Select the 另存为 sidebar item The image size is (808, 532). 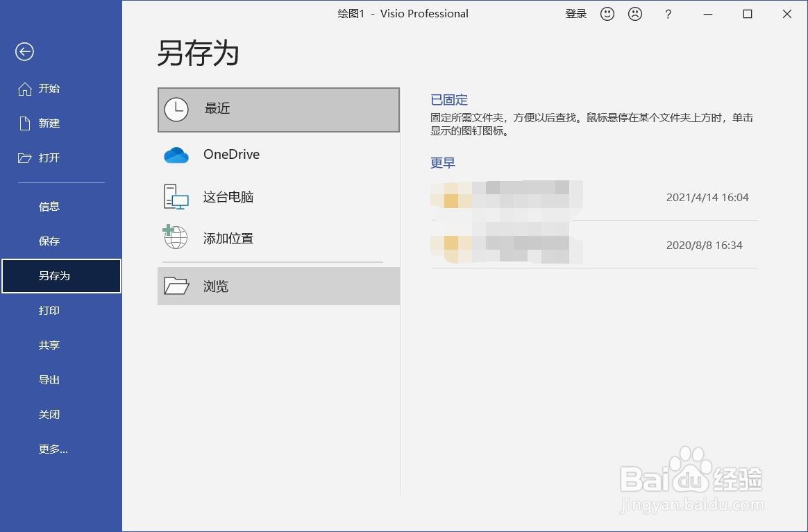(61, 276)
